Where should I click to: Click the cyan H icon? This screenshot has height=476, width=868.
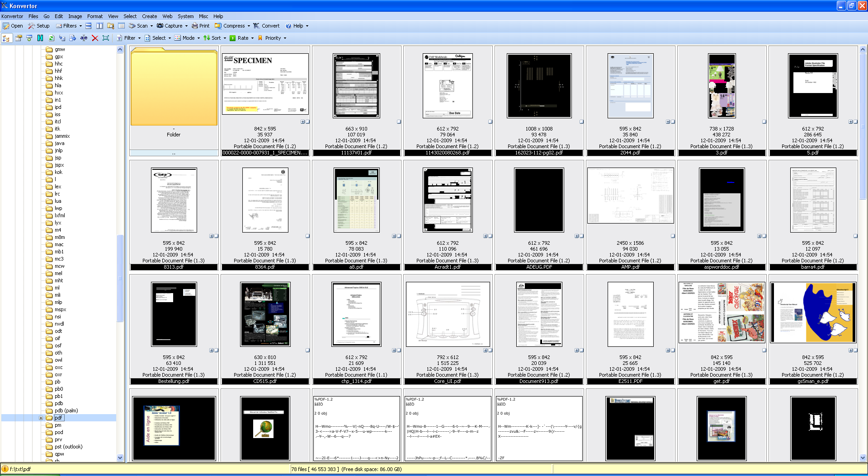(x=40, y=38)
